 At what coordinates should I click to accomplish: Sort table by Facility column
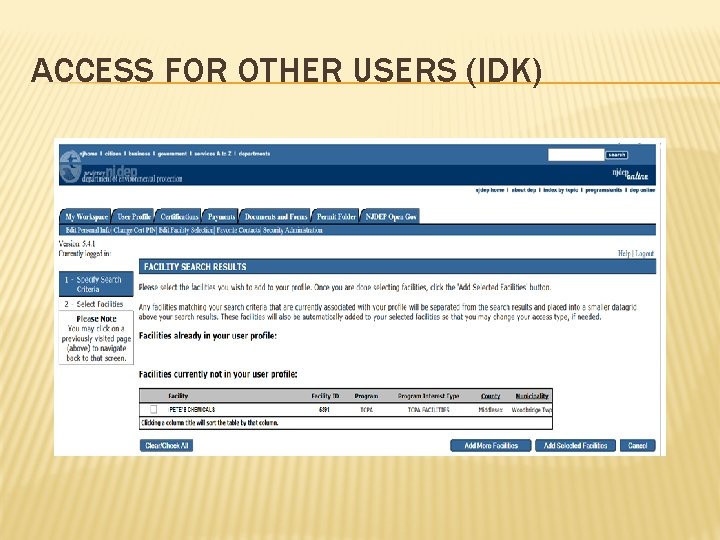(178, 395)
